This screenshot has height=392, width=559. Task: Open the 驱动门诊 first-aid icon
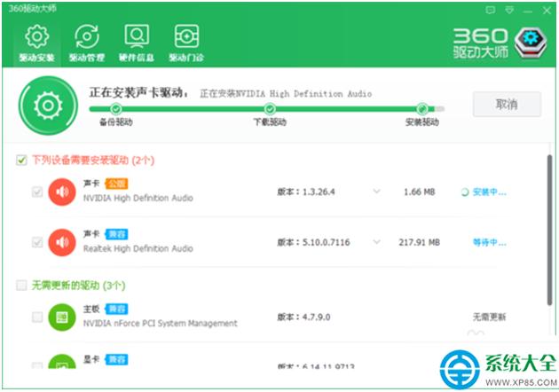tap(185, 38)
